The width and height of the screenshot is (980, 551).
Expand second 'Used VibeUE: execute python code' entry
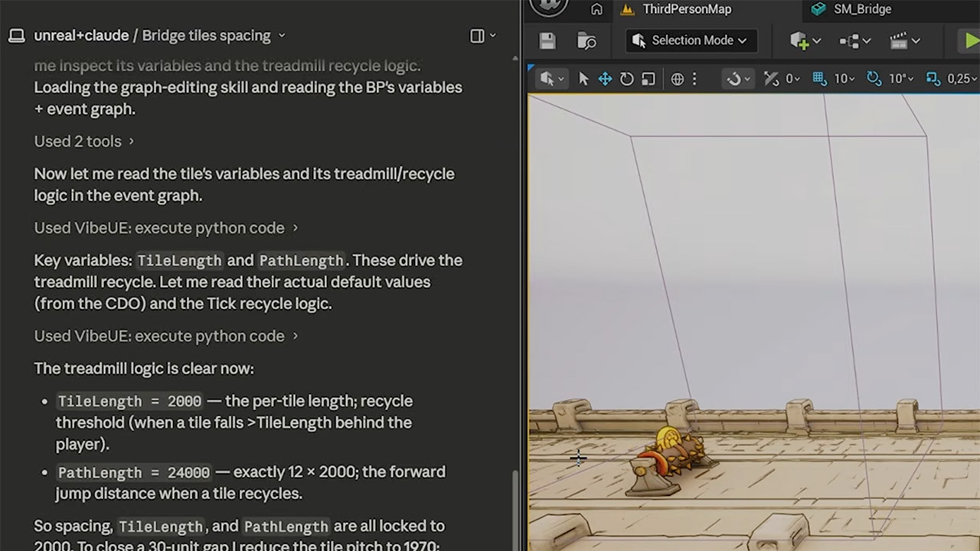(166, 336)
